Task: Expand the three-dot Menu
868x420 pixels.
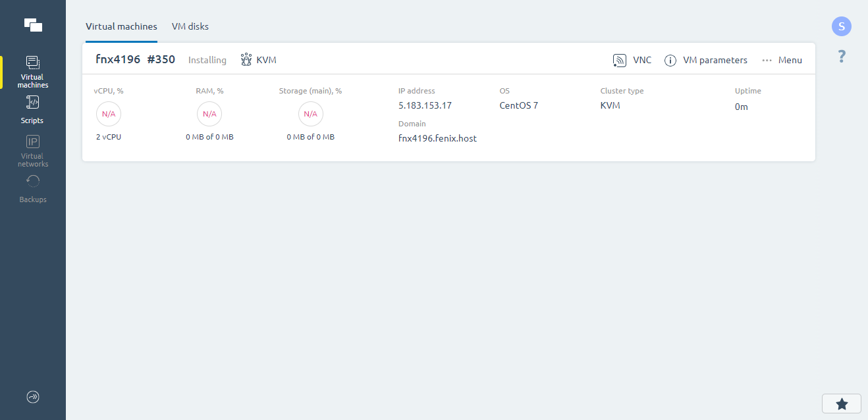Action: (782, 61)
